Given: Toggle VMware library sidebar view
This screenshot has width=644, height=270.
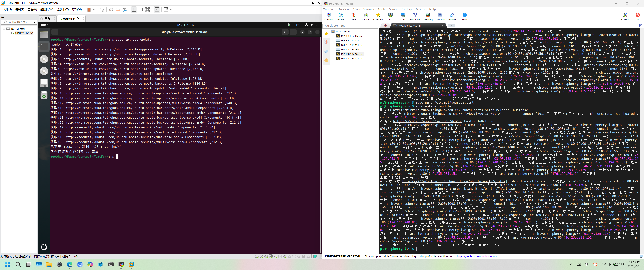Looking at the screenshot, I should (134, 10).
